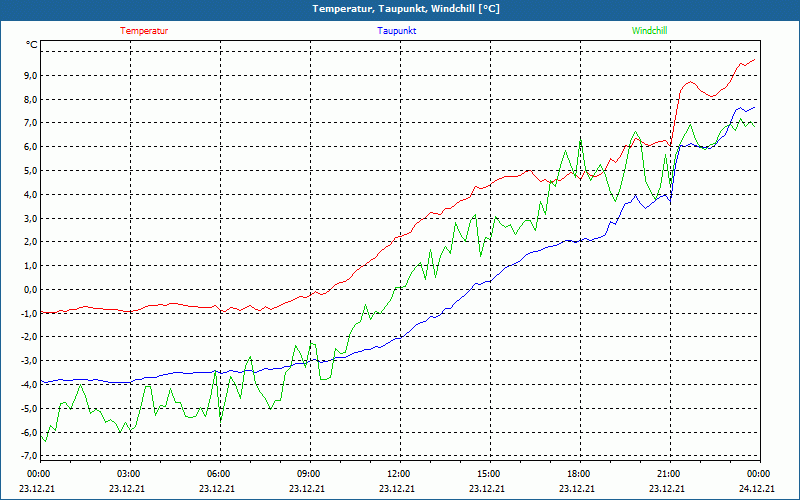Click the 23.12.21 date under 03:00

coord(127,488)
